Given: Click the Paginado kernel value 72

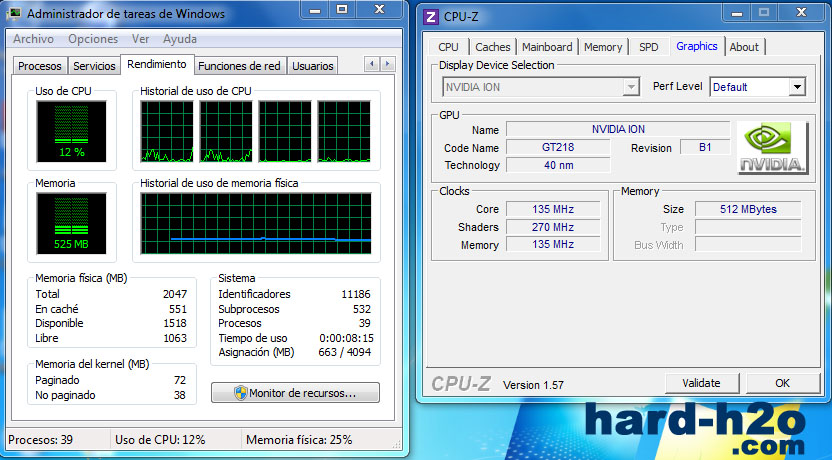Looking at the screenshot, I should [180, 380].
